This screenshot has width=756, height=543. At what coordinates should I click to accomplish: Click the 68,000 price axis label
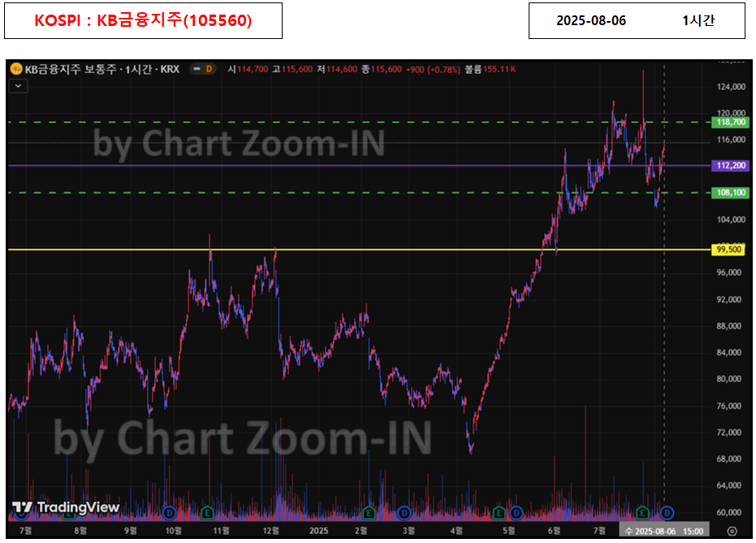728,459
